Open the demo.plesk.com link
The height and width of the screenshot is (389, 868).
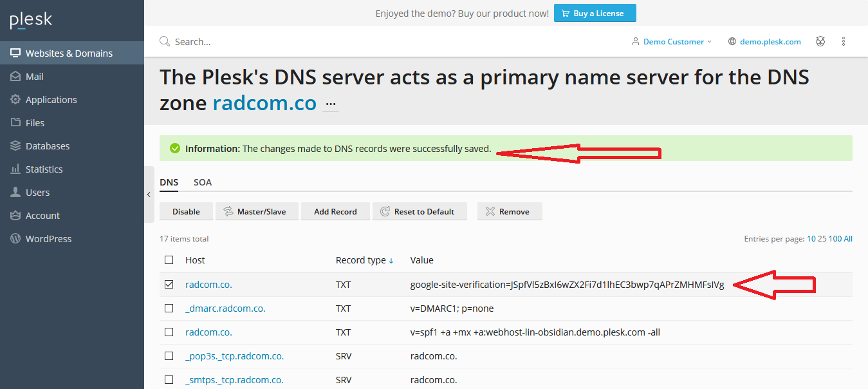pos(770,41)
